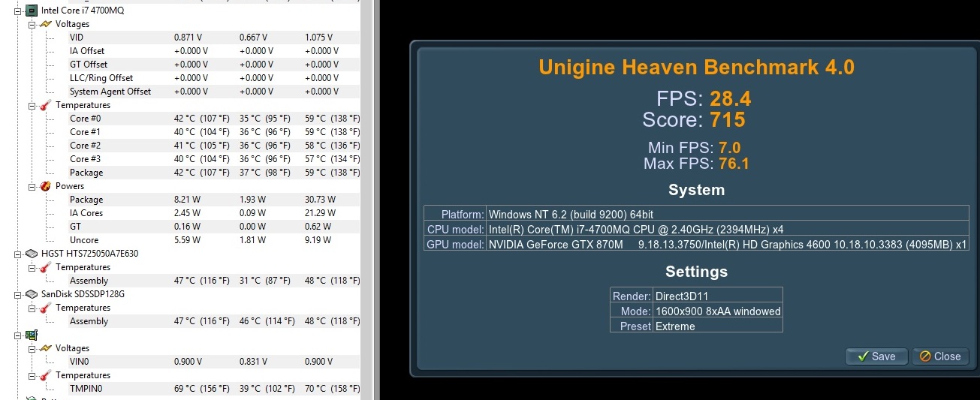Screen dimensions: 980x400
Task: Click Mode value 1600x900 8xAA windowed
Action: point(718,311)
